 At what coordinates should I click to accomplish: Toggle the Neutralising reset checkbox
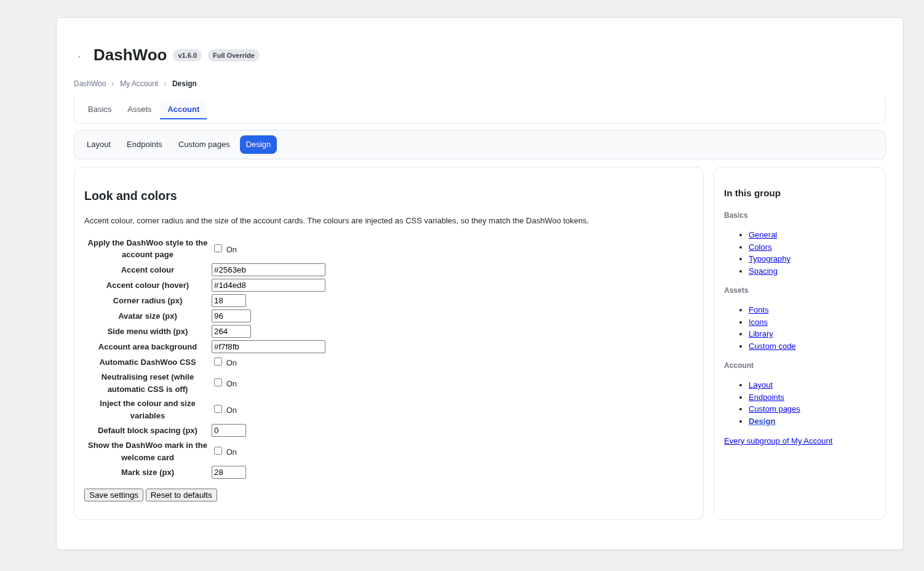218,383
